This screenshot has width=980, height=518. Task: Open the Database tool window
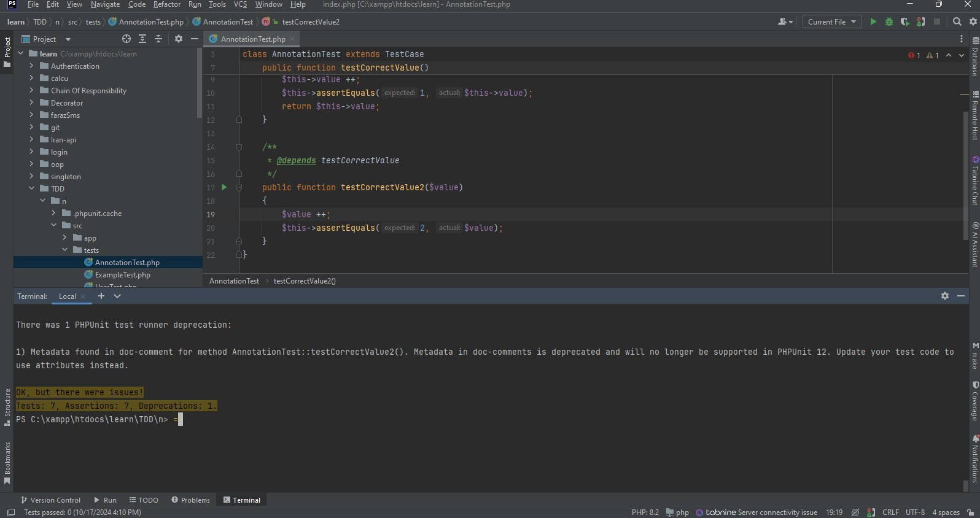tap(974, 56)
